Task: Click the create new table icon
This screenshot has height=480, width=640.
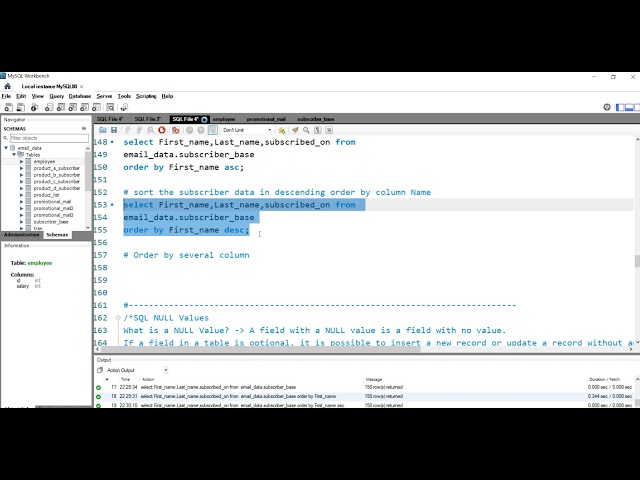Action: click(x=61, y=107)
